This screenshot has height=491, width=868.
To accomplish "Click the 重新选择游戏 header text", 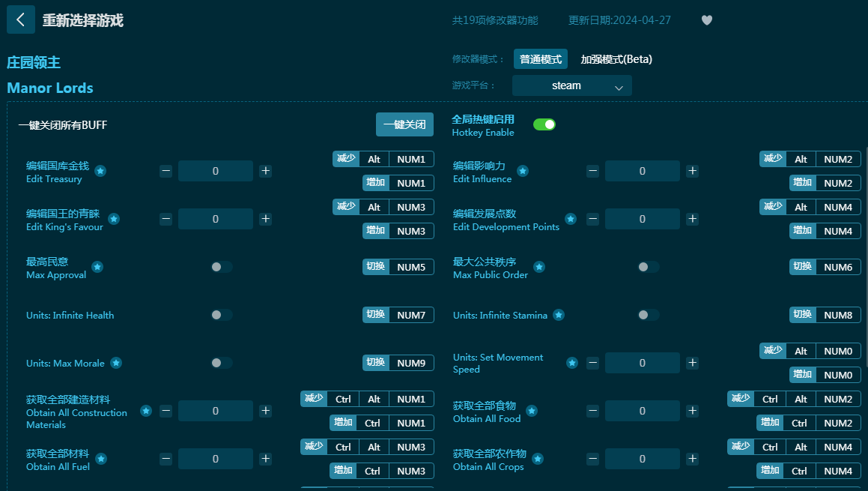I will point(83,20).
